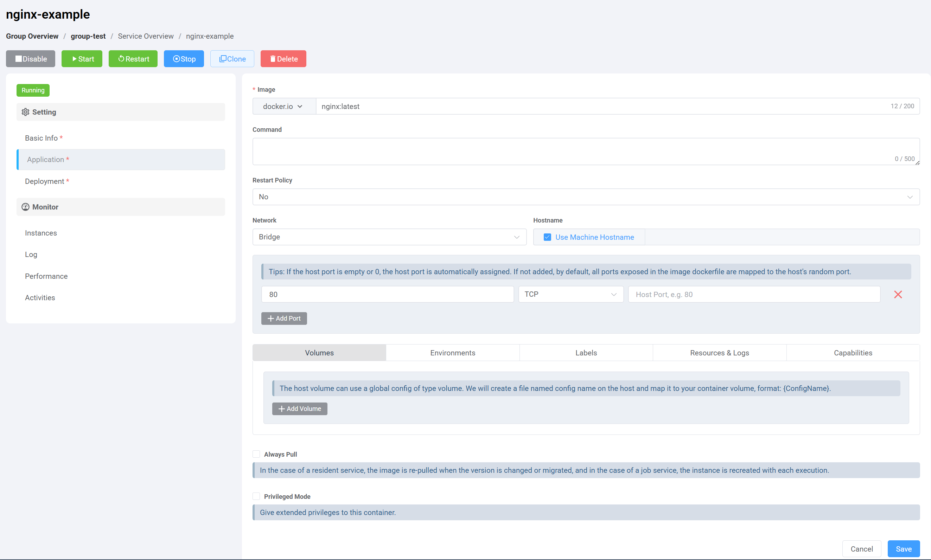Image resolution: width=931 pixels, height=560 pixels.
Task: Click the Command textarea resize handle
Action: click(917, 163)
